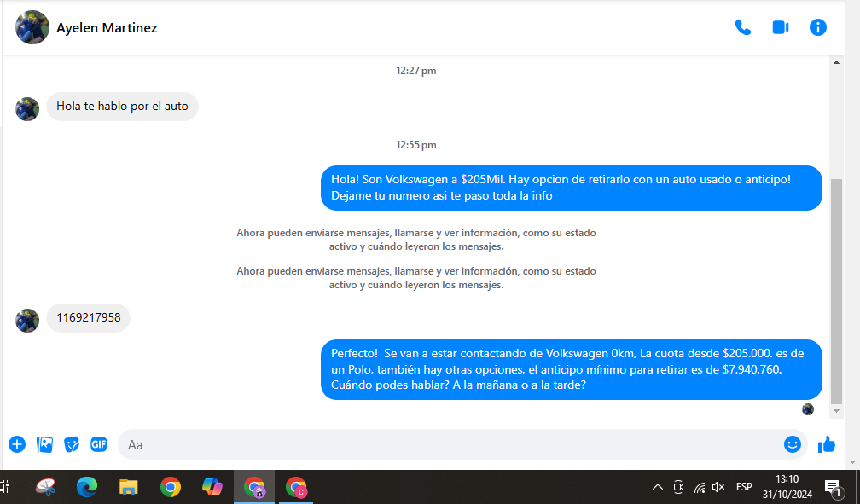Type in the Aa message field
The width and height of the screenshot is (860, 504).
click(444, 444)
